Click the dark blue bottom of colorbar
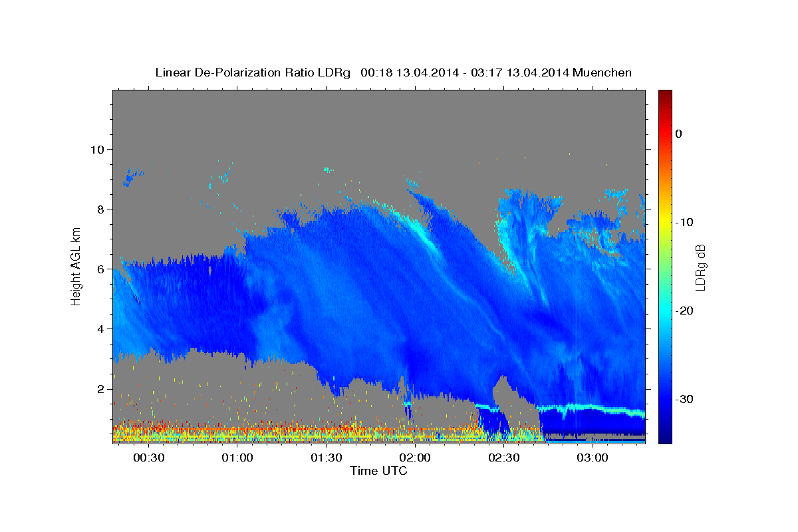Viewport: 798px width, 532px height. (x=665, y=436)
